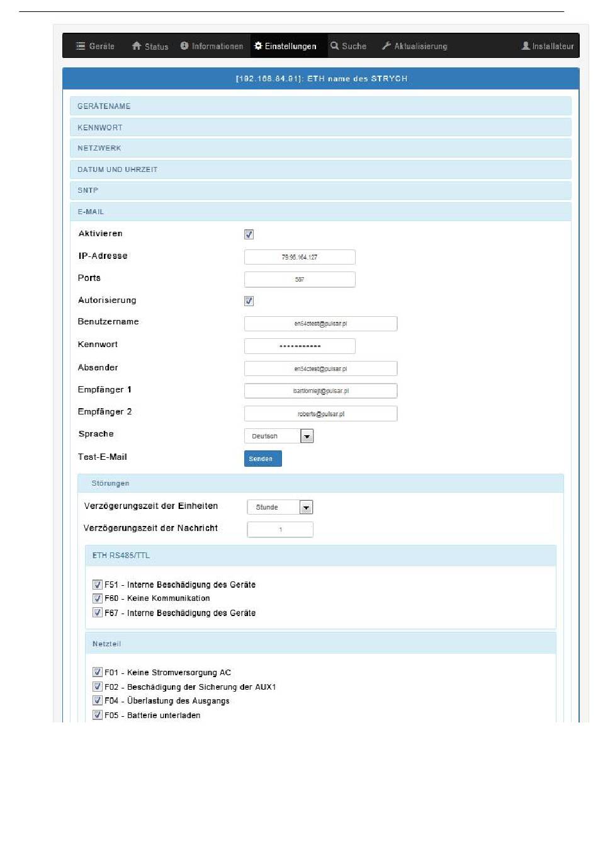Click the Absender input field

point(320,368)
